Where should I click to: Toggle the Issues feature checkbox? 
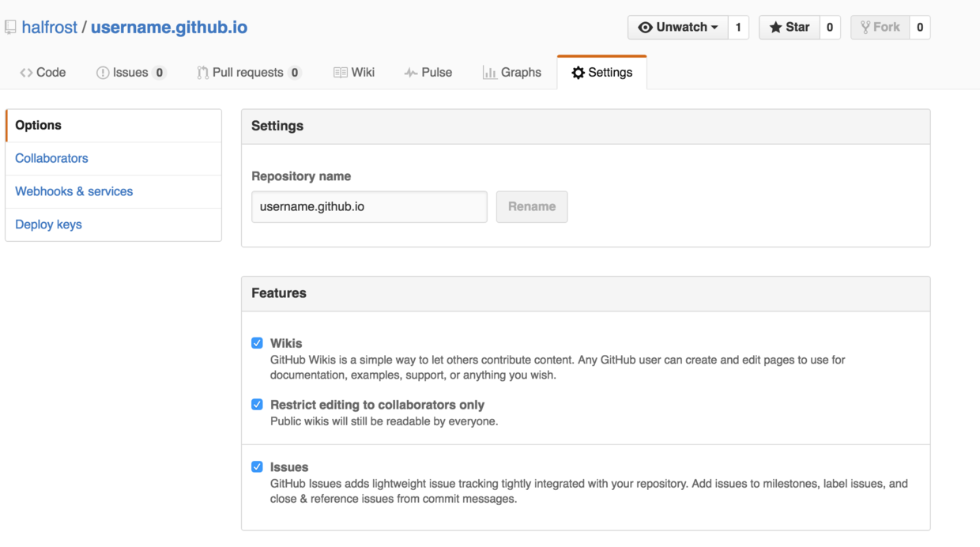click(257, 467)
